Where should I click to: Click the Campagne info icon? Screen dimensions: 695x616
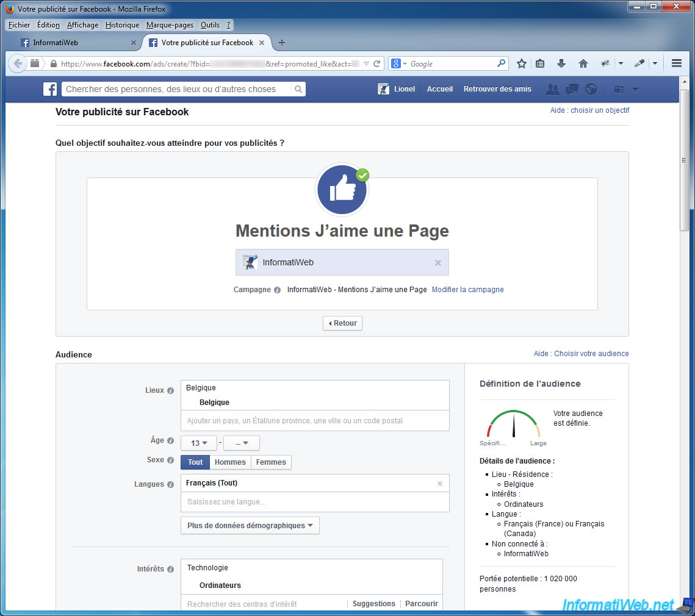277,290
